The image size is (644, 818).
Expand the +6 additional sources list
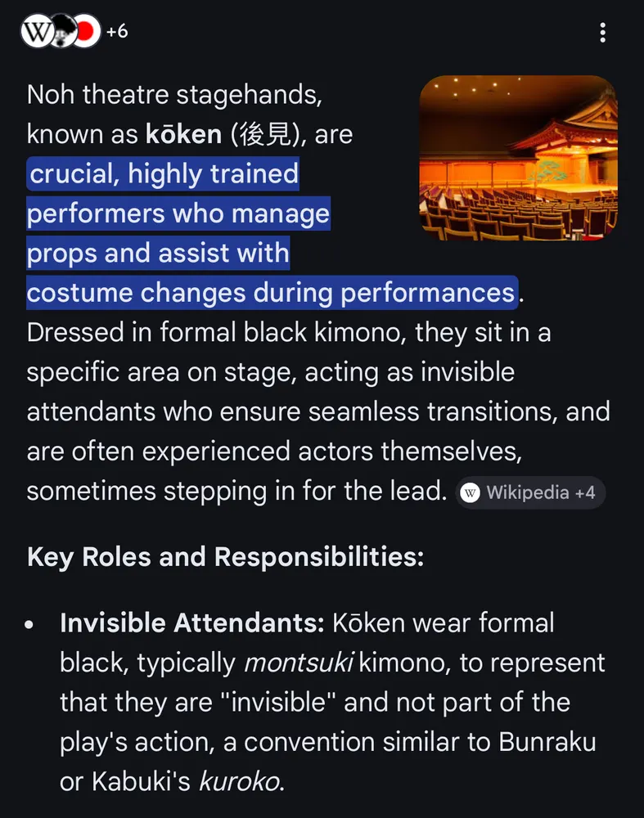tap(117, 32)
